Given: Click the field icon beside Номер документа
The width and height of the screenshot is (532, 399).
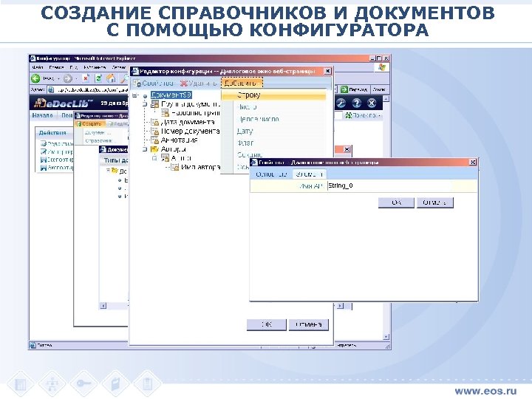Looking at the screenshot, I should click(154, 131).
